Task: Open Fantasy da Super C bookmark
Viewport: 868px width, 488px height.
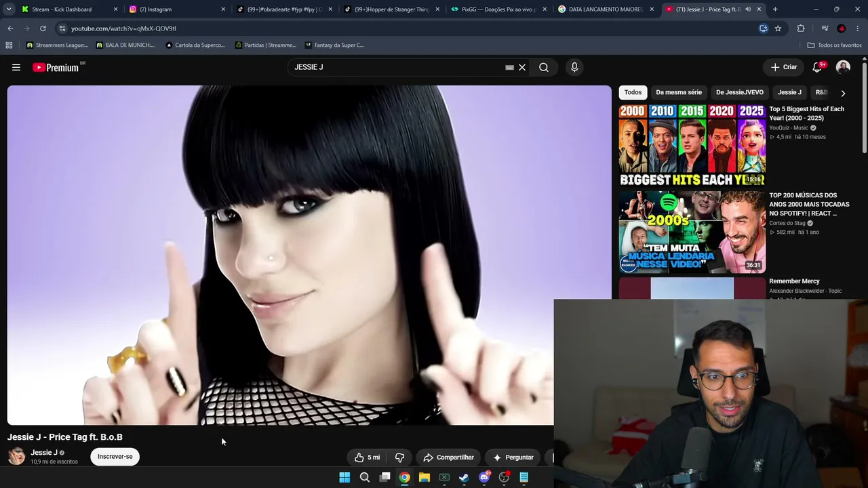Action: [x=334, y=45]
